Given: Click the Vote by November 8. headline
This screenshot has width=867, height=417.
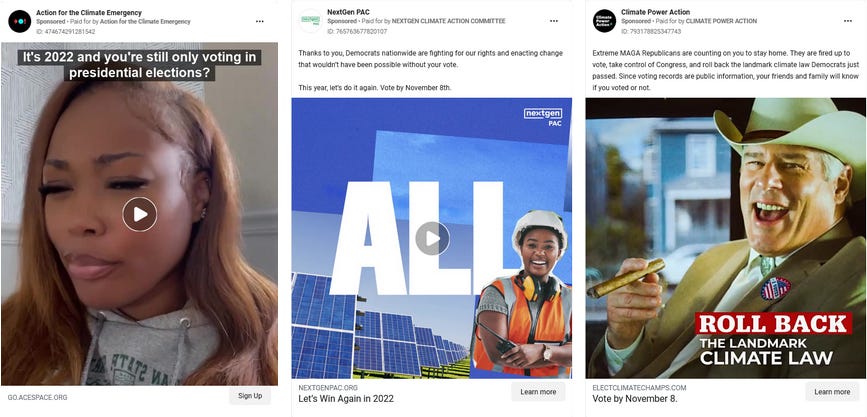Looking at the screenshot, I should pos(635,398).
